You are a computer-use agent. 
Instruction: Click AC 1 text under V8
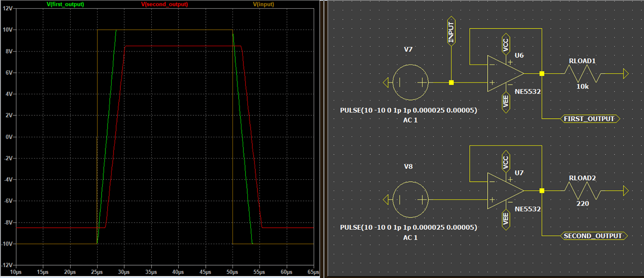(x=410, y=238)
